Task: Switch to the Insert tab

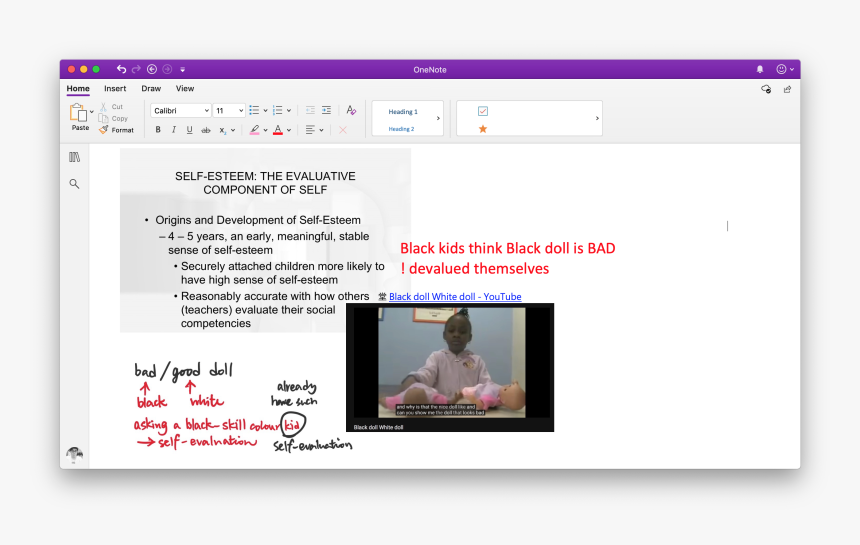Action: 115,89
